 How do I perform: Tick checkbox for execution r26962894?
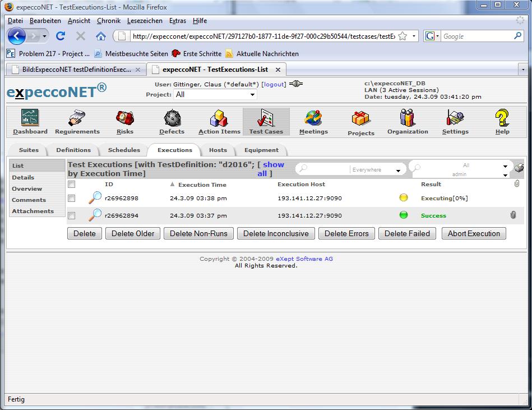tap(71, 215)
